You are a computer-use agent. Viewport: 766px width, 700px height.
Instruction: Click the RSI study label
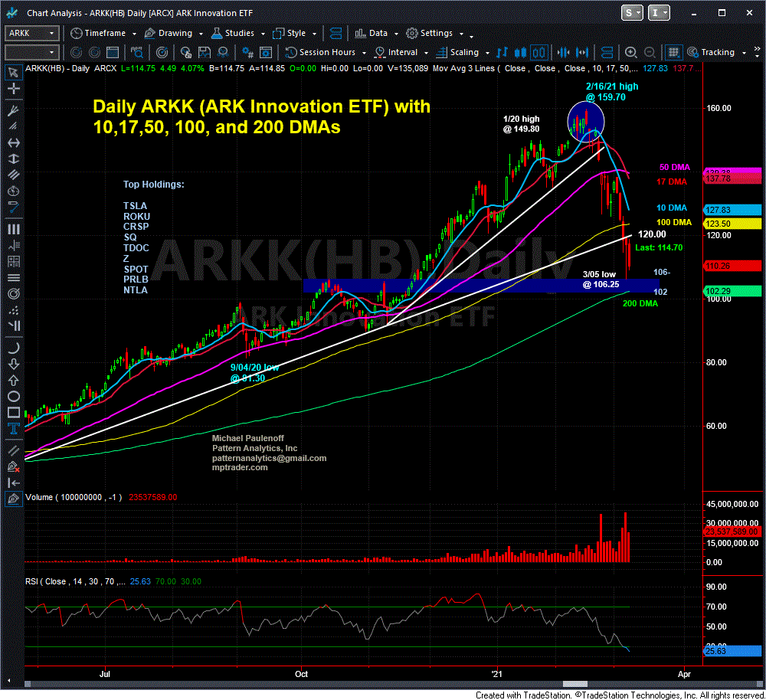pos(75,581)
